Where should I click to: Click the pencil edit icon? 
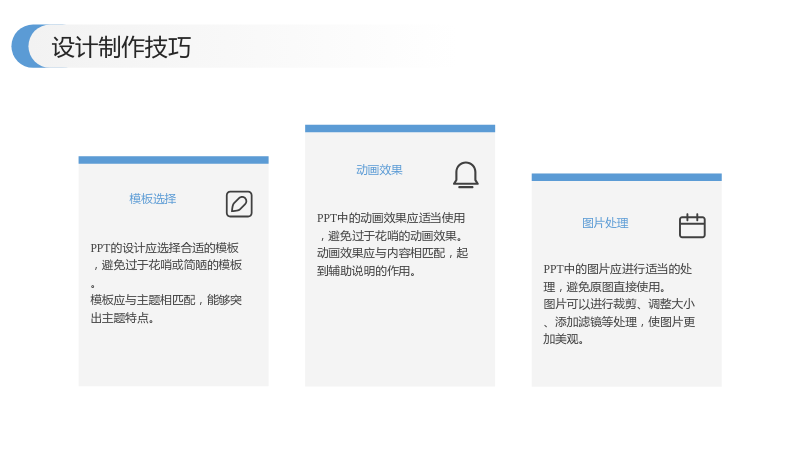click(239, 204)
